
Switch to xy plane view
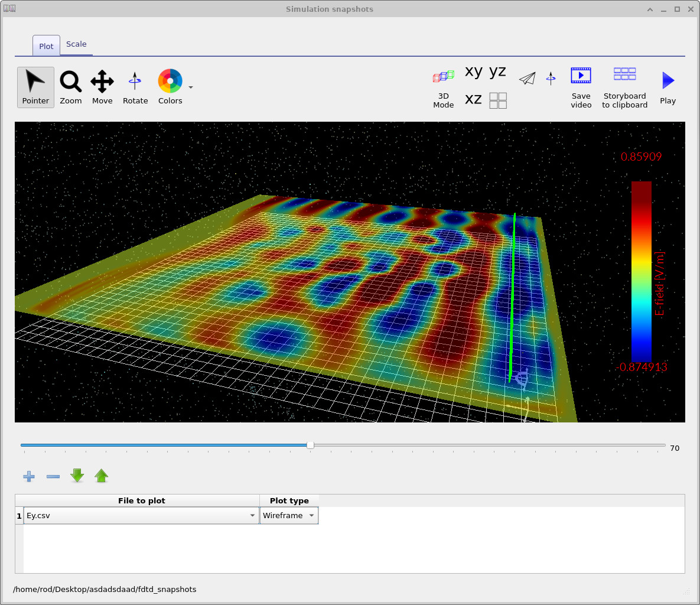pyautogui.click(x=474, y=71)
